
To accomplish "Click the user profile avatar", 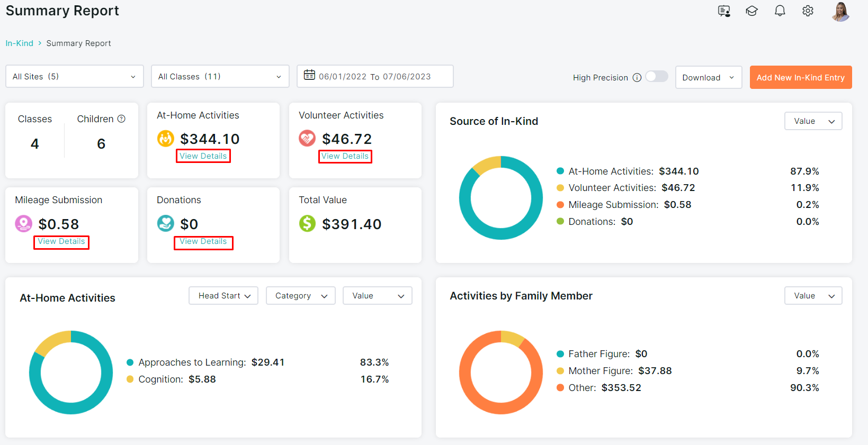I will 840,11.
